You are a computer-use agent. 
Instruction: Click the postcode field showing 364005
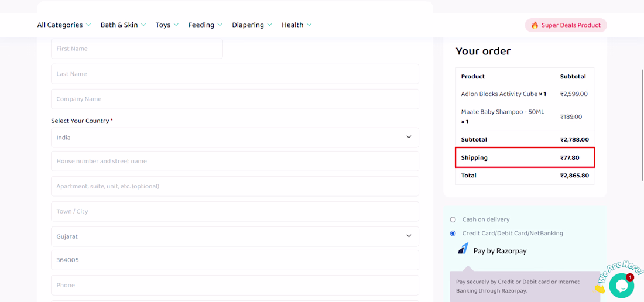pyautogui.click(x=235, y=260)
